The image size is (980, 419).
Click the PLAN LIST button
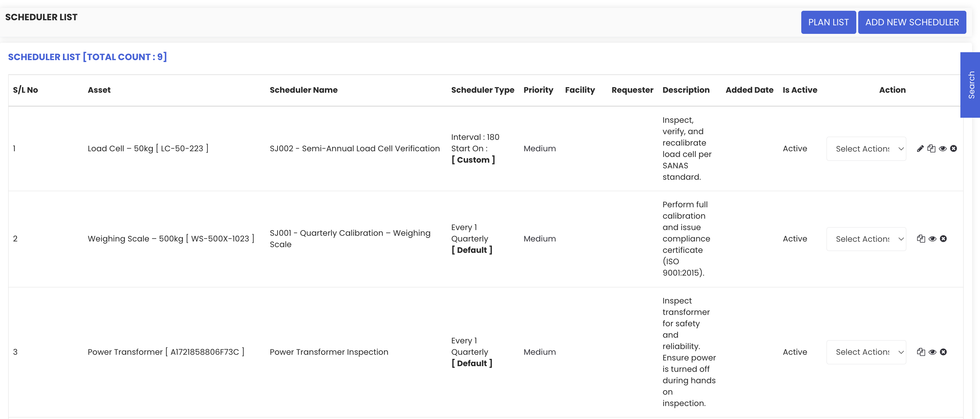pos(828,22)
